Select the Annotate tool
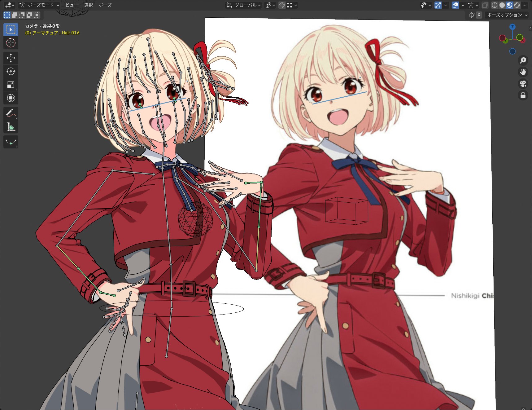 tap(11, 113)
